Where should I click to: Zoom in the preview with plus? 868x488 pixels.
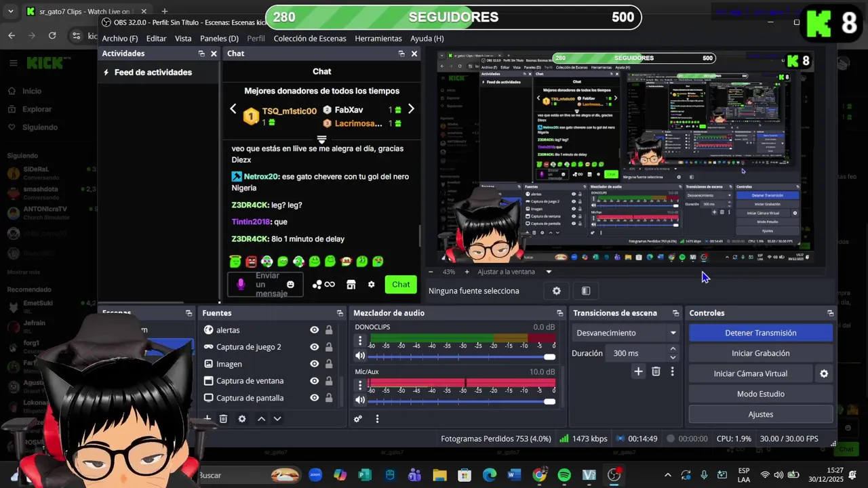click(467, 272)
